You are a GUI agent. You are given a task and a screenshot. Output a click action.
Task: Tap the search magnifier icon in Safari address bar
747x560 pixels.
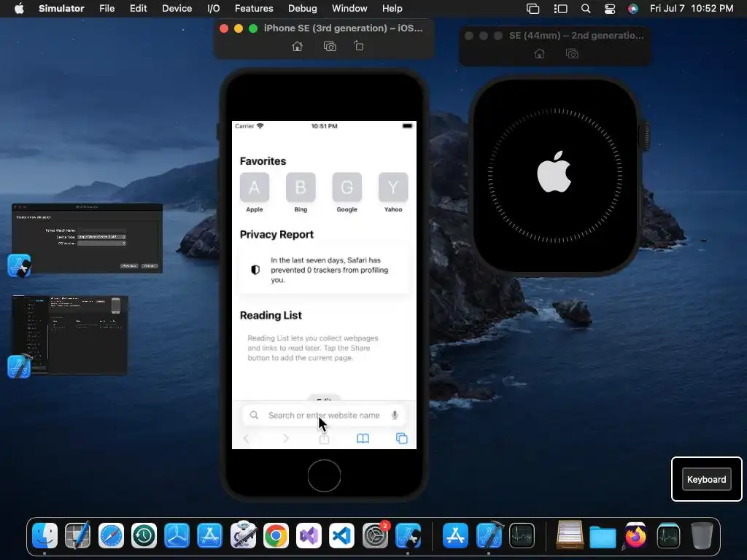pyautogui.click(x=254, y=415)
